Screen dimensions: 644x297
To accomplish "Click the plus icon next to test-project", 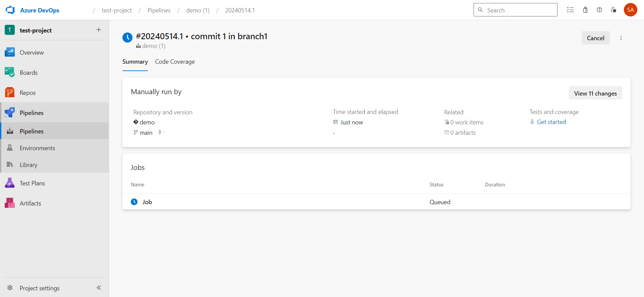I will (99, 30).
